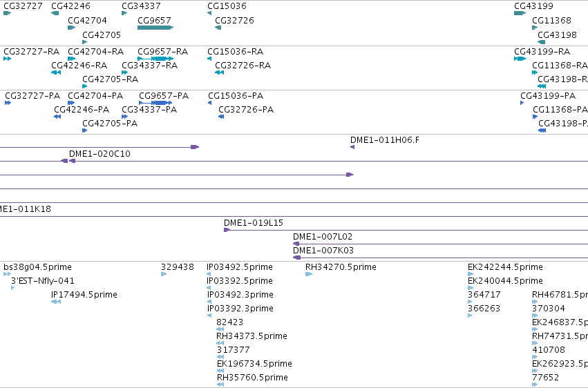Screen dimensions: 588x388
Task: Select the CG32726-RA transcript label
Action: tap(243, 66)
